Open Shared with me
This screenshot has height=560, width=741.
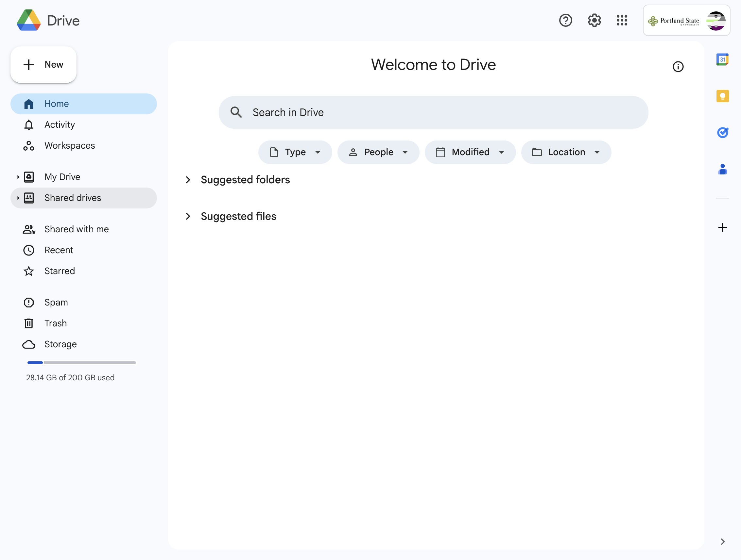tap(84, 229)
